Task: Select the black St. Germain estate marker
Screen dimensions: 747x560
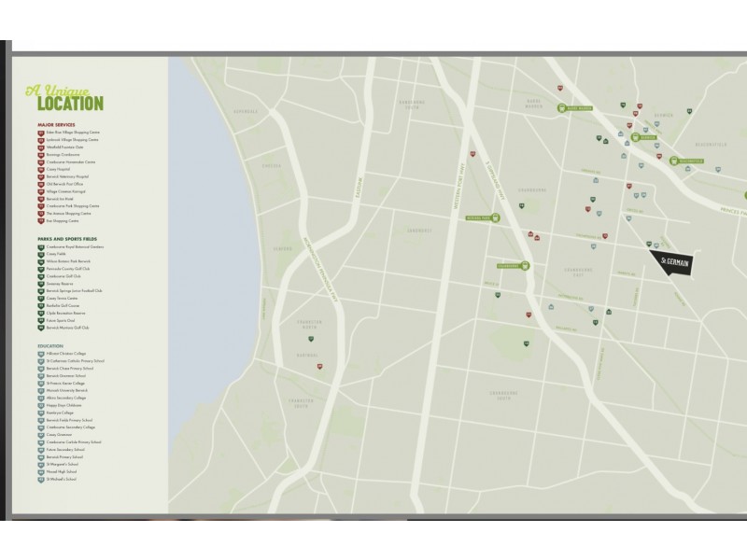Action: (672, 263)
